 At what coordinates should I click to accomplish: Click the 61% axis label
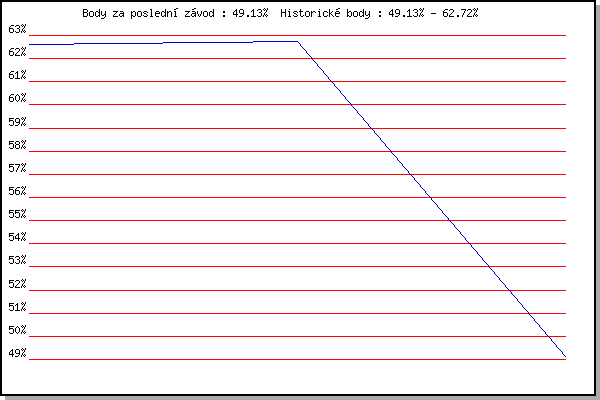click(x=17, y=75)
